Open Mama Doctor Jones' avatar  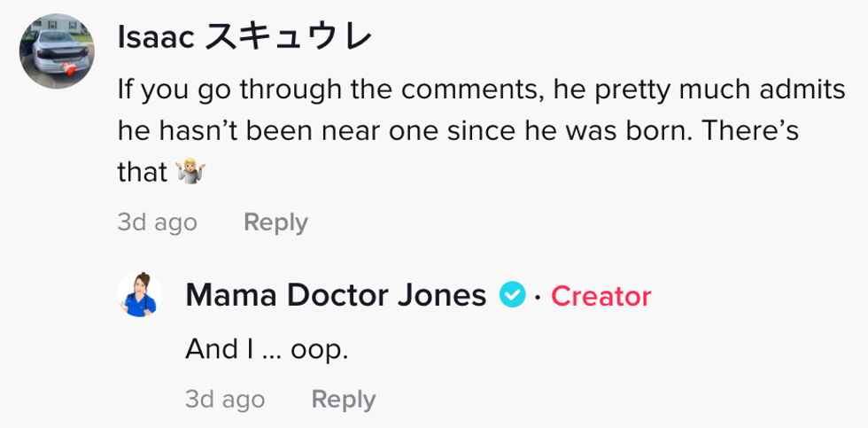[140, 294]
